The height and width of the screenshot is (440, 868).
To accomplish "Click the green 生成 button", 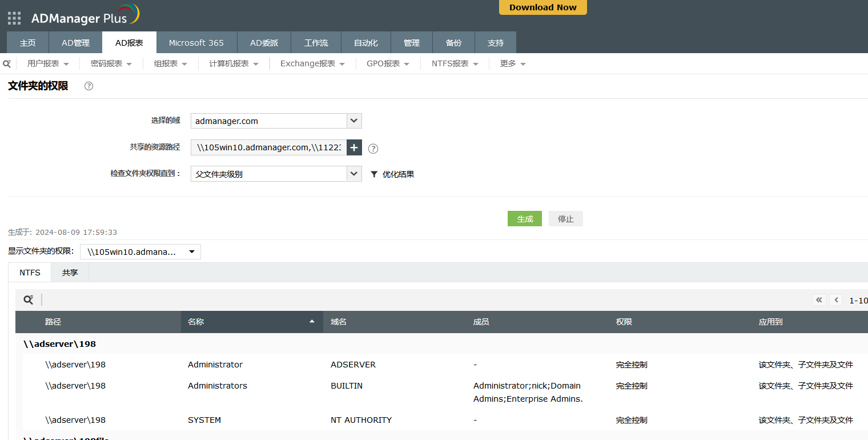I will click(x=524, y=219).
